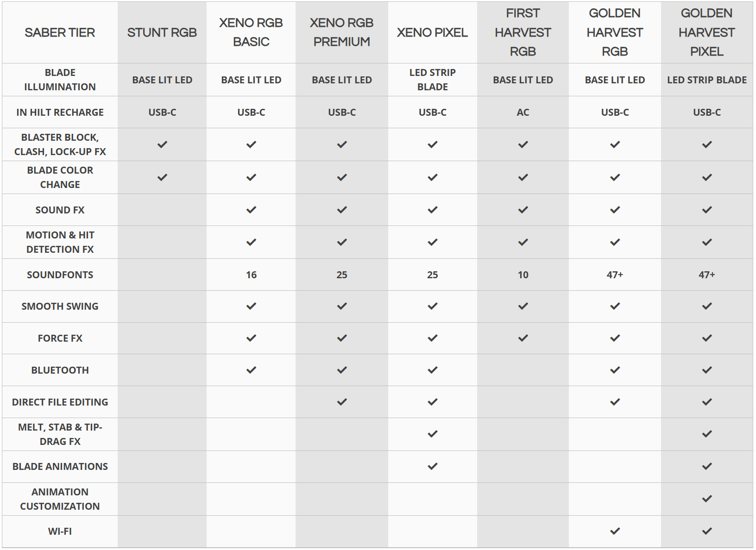Click the 16 soundfonts value under Xeno RGB Basic
The image size is (756, 550).
click(251, 275)
